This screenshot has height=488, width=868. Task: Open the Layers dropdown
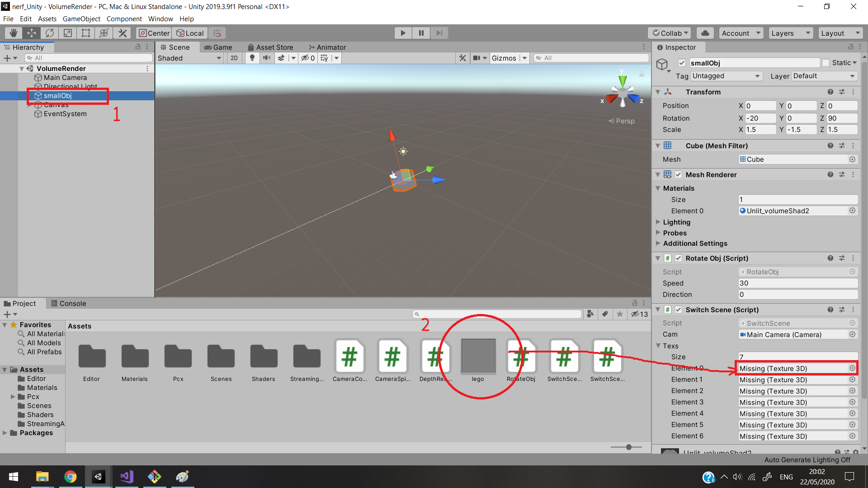pyautogui.click(x=790, y=33)
